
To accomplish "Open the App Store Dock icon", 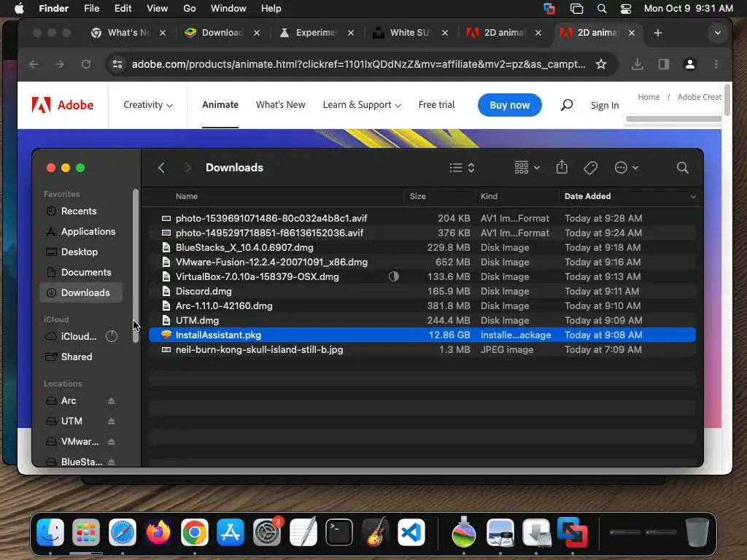I will (x=231, y=532).
